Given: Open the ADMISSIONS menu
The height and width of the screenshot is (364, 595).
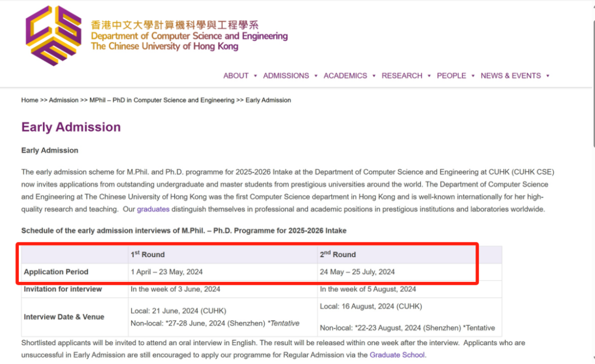Looking at the screenshot, I should click(286, 76).
